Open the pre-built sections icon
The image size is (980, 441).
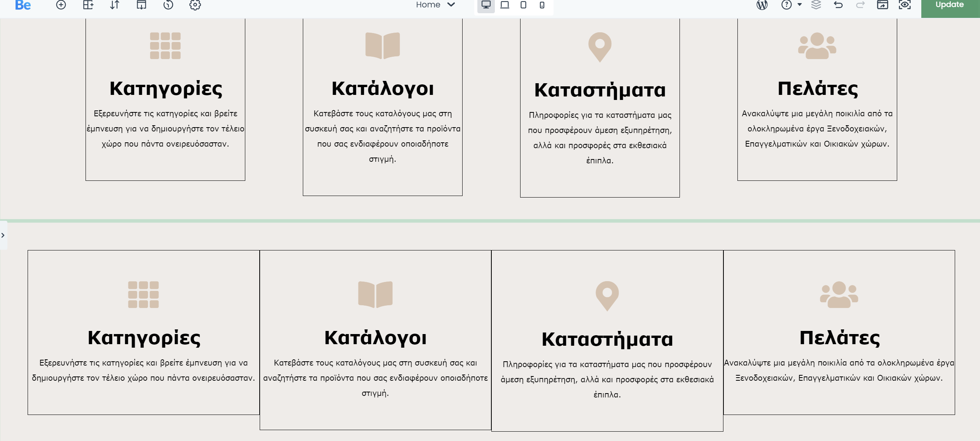click(141, 5)
